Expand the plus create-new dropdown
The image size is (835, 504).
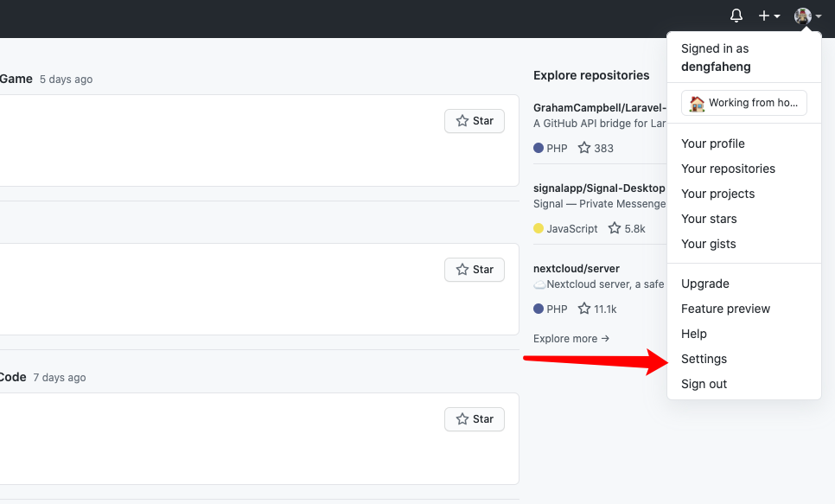click(x=768, y=16)
